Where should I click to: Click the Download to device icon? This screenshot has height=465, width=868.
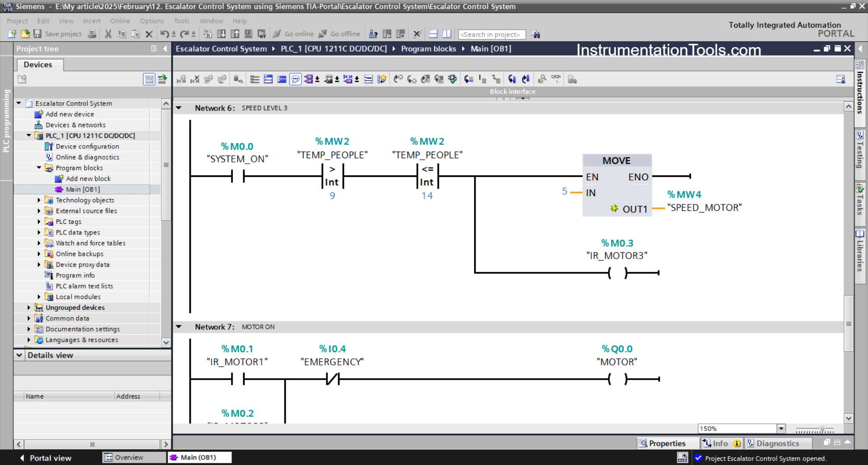pyautogui.click(x=222, y=34)
